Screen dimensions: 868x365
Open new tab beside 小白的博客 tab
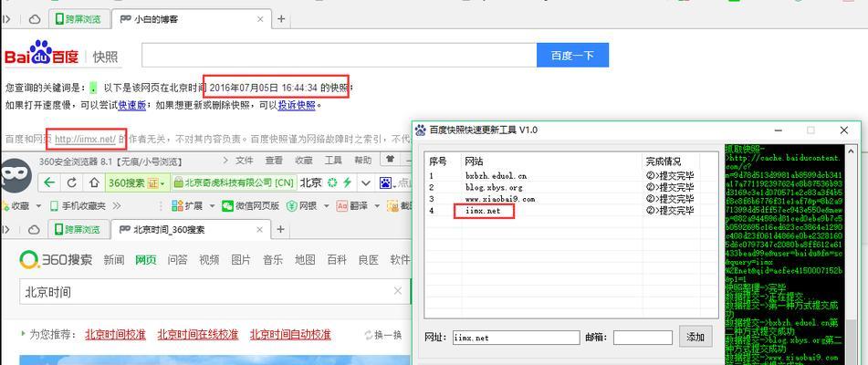[x=281, y=19]
